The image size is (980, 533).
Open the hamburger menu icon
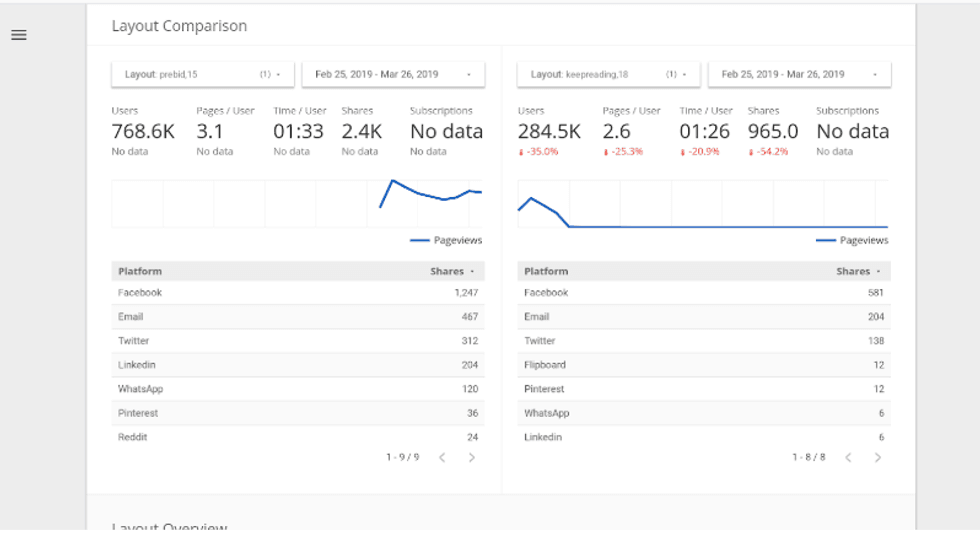pos(19,35)
